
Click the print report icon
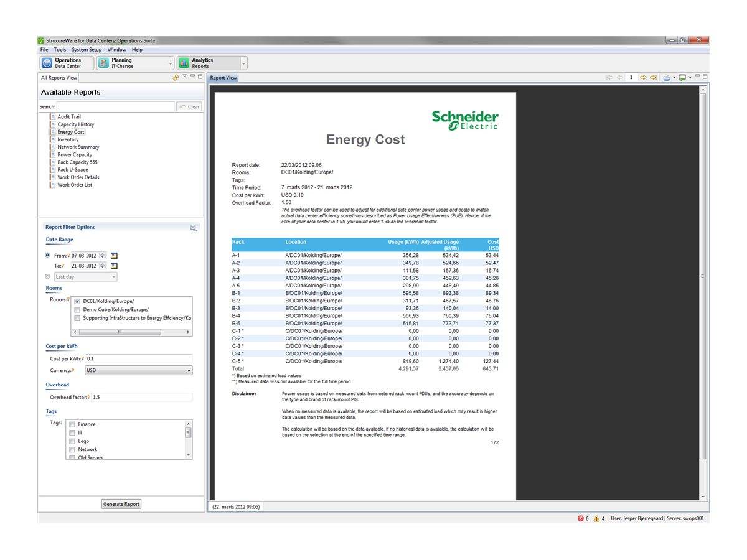point(667,77)
